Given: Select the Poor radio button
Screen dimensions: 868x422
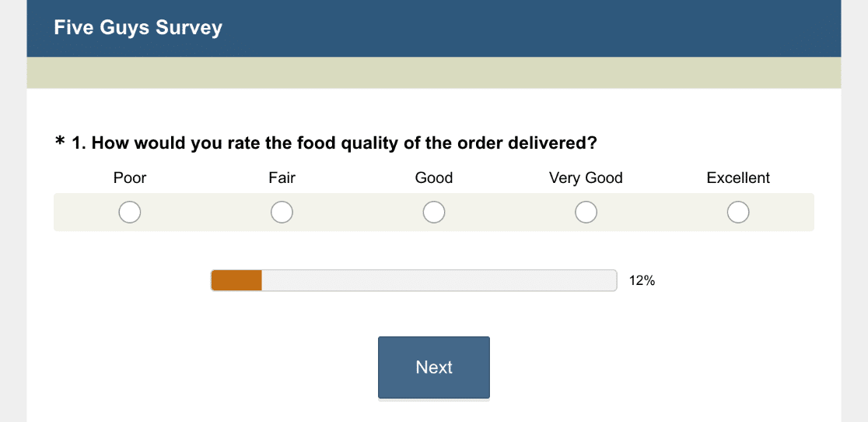Looking at the screenshot, I should click(x=130, y=212).
